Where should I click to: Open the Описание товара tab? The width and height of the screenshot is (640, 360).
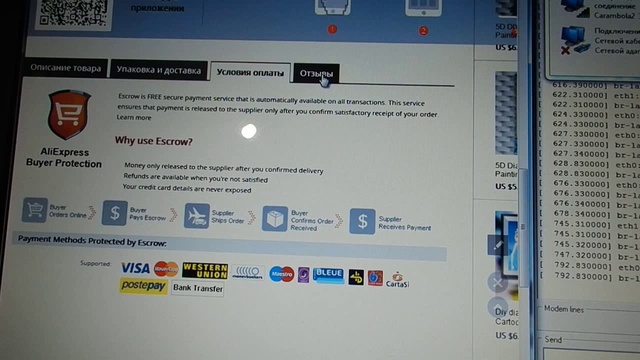click(66, 68)
